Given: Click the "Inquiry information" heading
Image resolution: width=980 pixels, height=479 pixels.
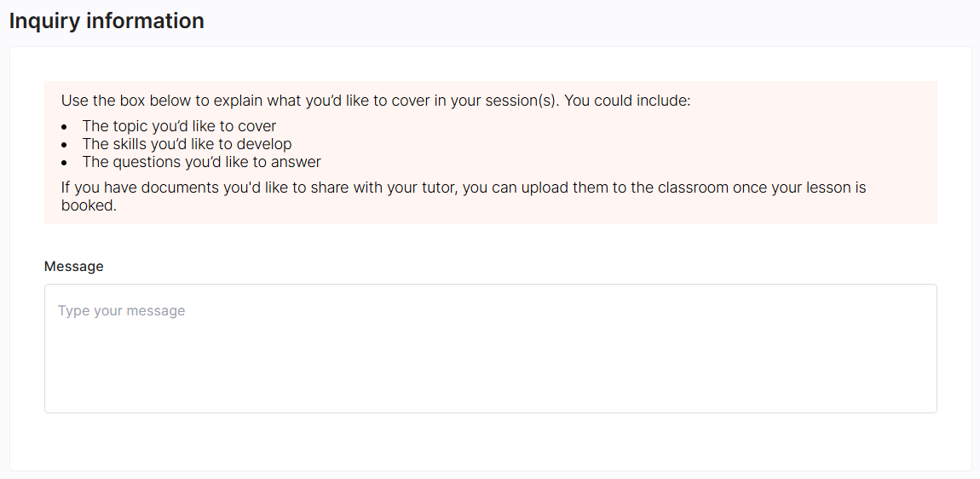Looking at the screenshot, I should [107, 21].
